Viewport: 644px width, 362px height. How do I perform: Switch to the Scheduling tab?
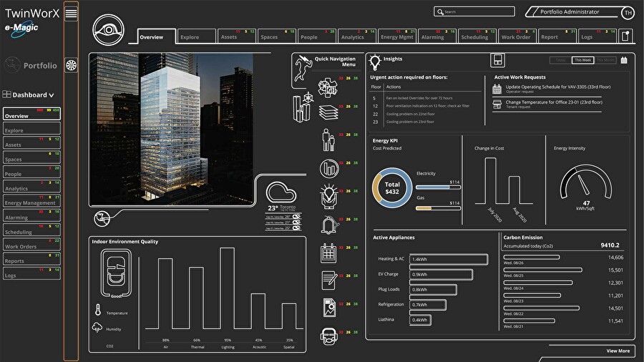[x=477, y=36]
